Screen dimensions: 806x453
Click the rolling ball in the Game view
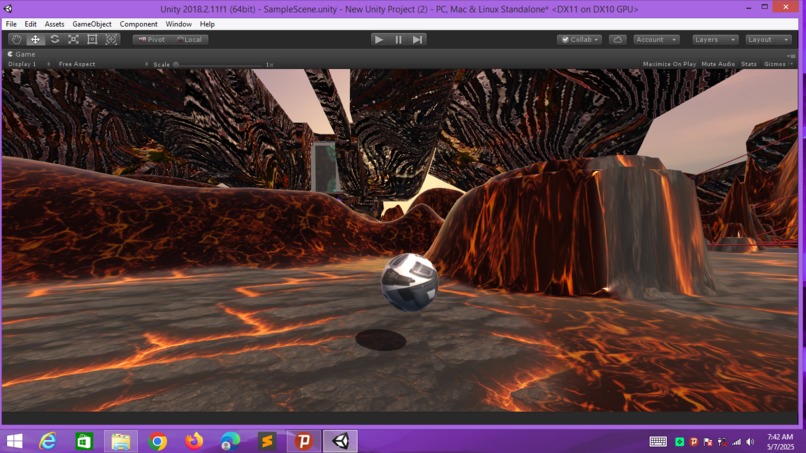(409, 282)
